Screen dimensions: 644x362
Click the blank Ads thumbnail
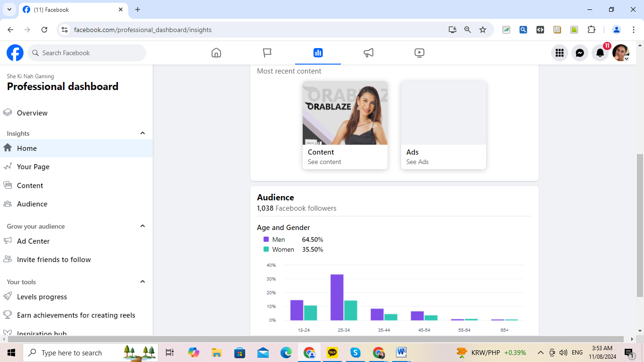click(x=444, y=113)
